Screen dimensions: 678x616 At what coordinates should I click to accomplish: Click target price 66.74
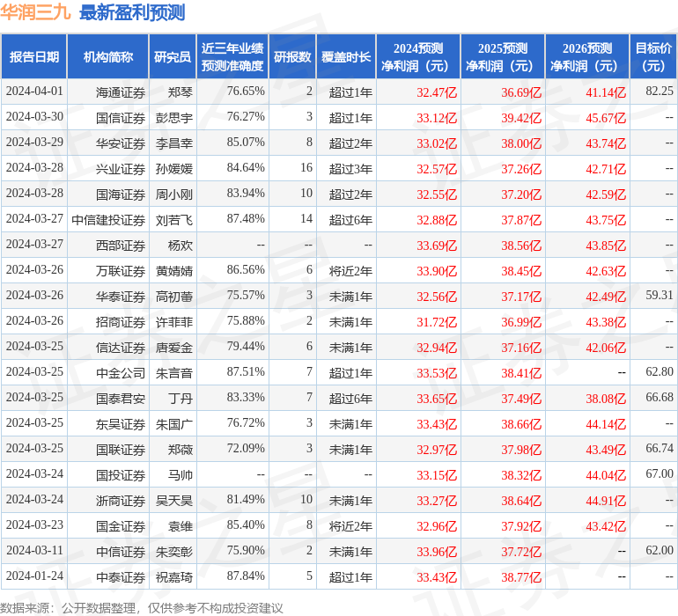coord(660,448)
